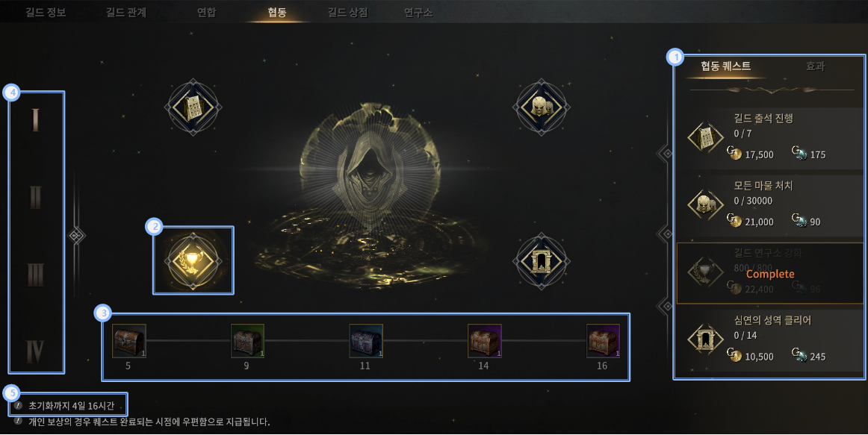Open the 길드 상점 tab
Image resolution: width=868 pixels, height=435 pixels.
pyautogui.click(x=347, y=12)
